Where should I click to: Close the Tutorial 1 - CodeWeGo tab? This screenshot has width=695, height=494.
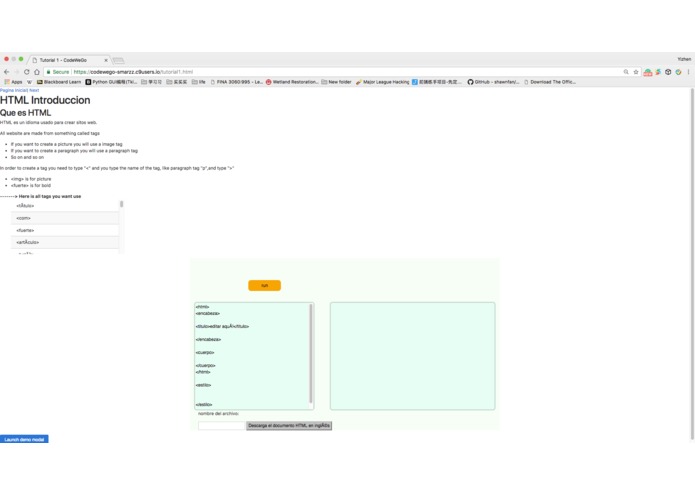click(x=106, y=60)
